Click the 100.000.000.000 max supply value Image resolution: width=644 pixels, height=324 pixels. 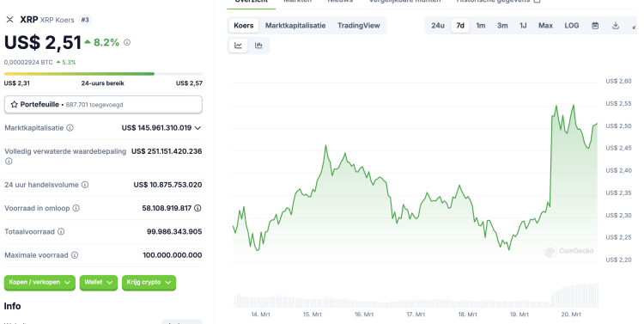click(173, 255)
